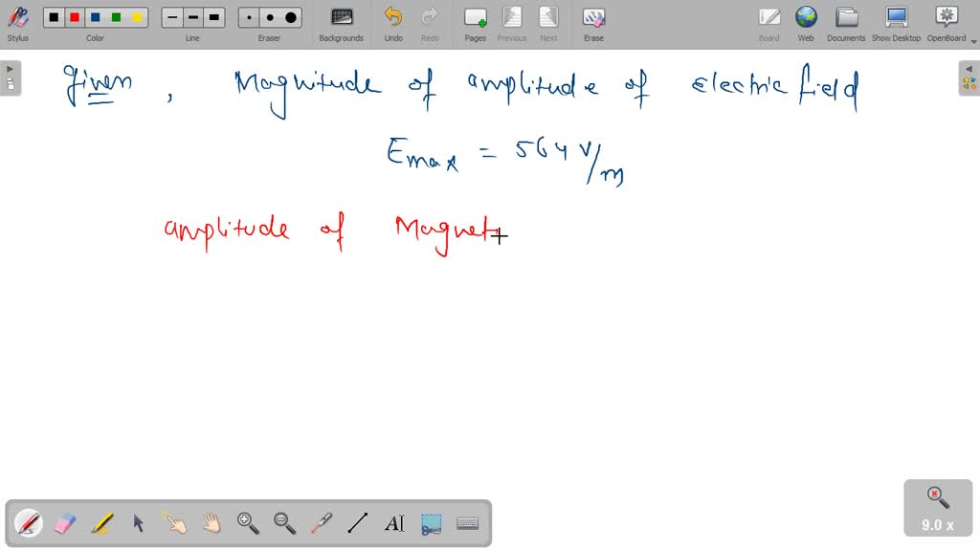Select the text writing tool
980x551 pixels.
(394, 523)
